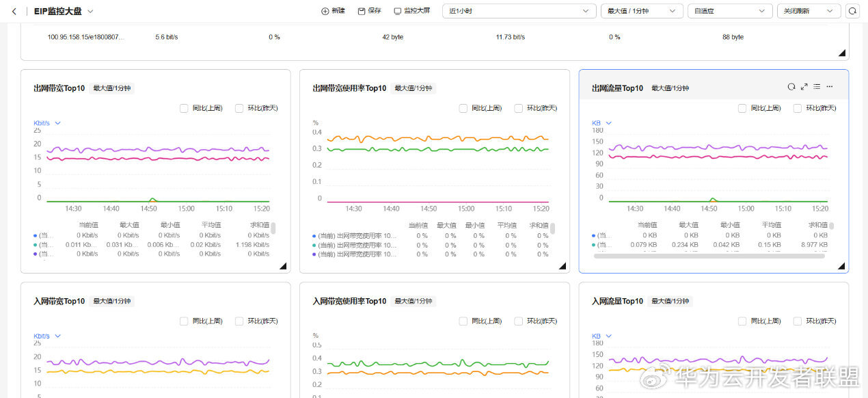Click the legend scrollbar in 出网带宽Top10 panel
The image size is (868, 398).
pyautogui.click(x=273, y=228)
